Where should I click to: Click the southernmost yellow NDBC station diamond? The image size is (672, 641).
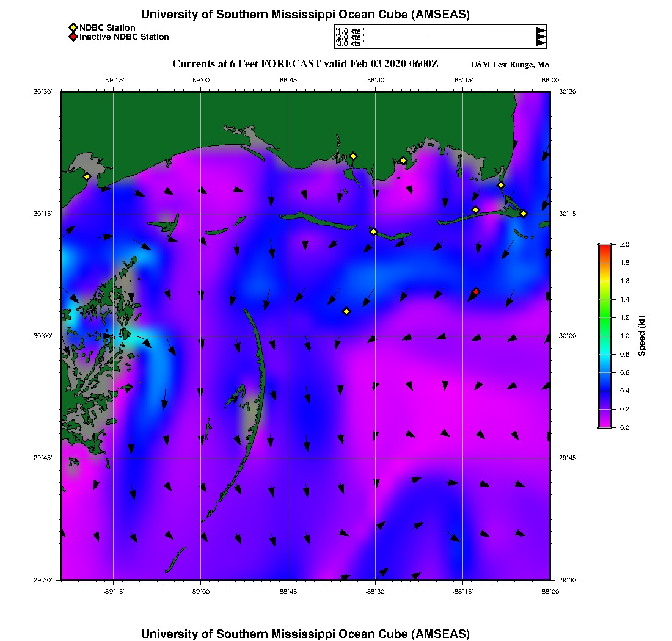346,311
